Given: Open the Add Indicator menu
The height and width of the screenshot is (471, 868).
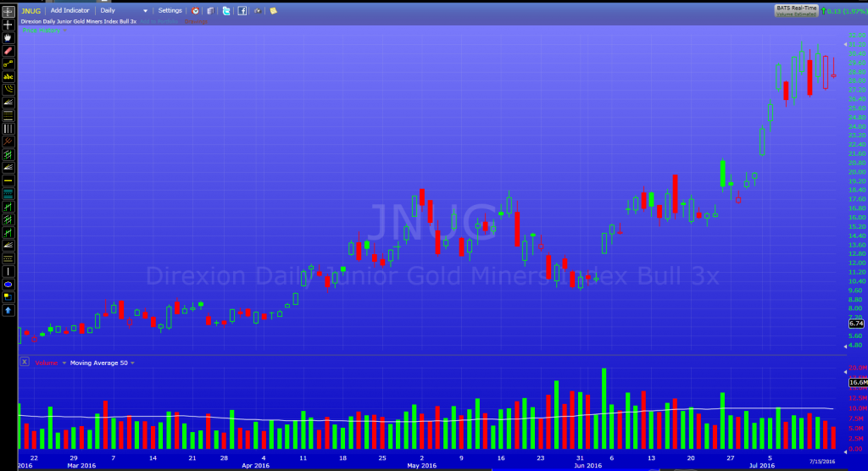Looking at the screenshot, I should [x=70, y=10].
